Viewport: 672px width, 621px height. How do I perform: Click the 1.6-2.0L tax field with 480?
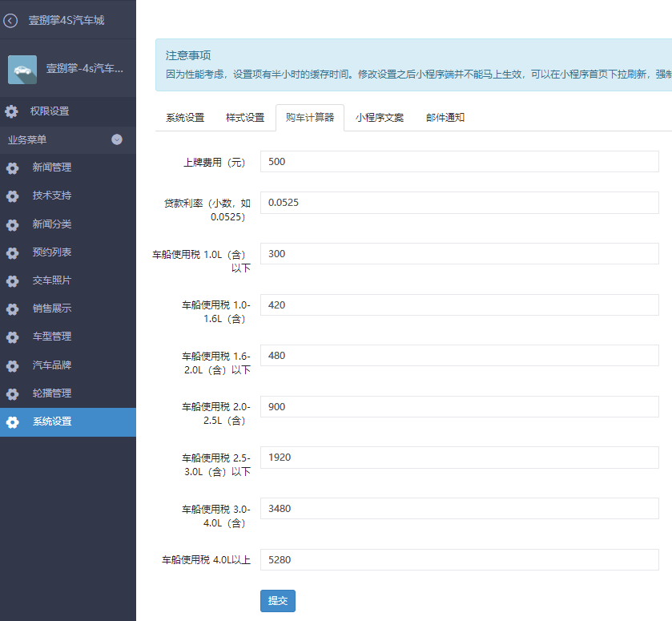[460, 356]
